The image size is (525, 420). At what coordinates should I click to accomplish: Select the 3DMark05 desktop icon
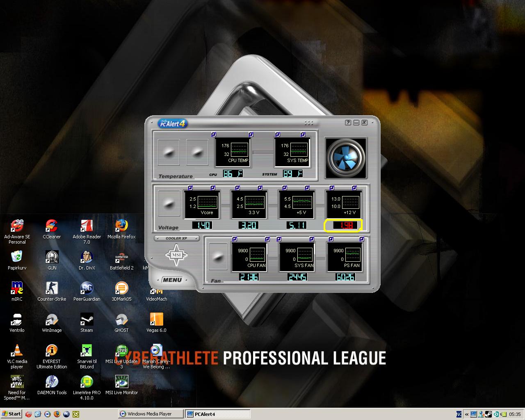point(121,292)
